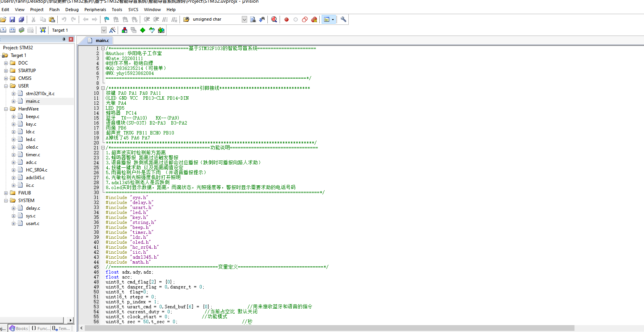This screenshot has height=332, width=644.
Task: Close the Project panel with red X
Action: pyautogui.click(x=71, y=39)
